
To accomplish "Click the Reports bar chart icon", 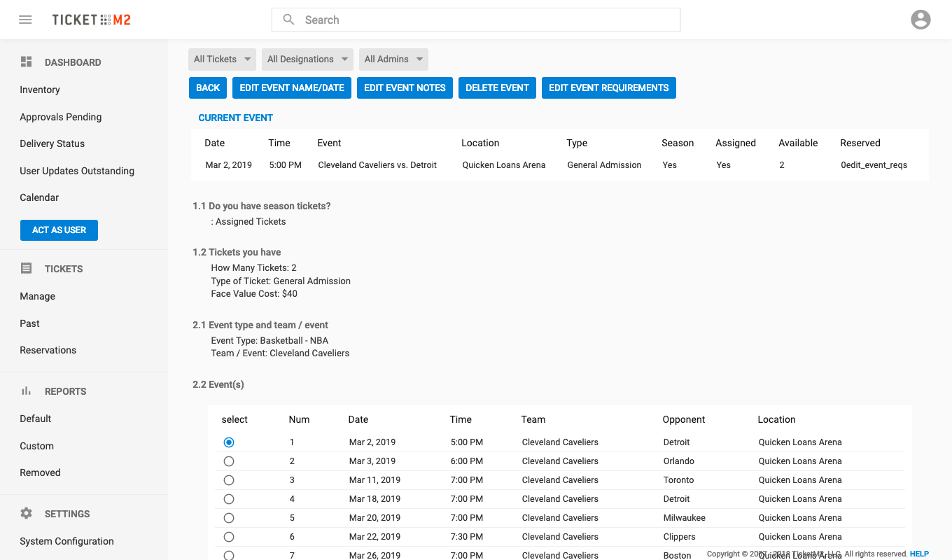I will click(x=27, y=391).
